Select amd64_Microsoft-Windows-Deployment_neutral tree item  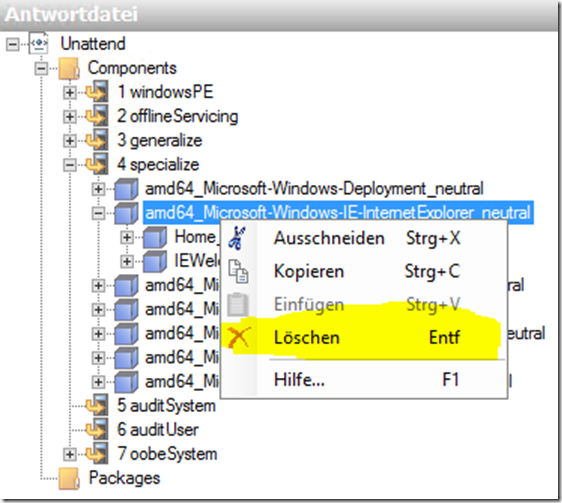314,189
